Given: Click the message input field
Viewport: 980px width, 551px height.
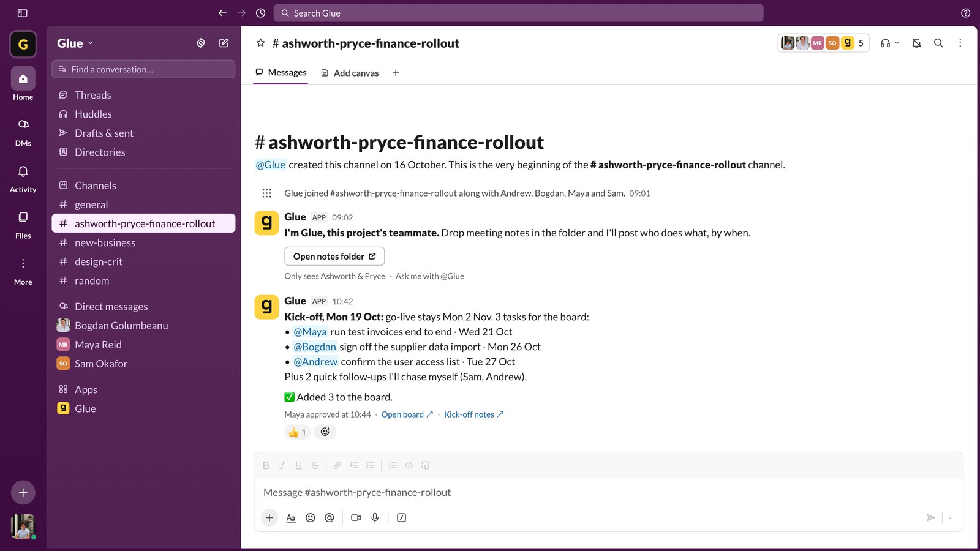Looking at the screenshot, I should tap(609, 492).
